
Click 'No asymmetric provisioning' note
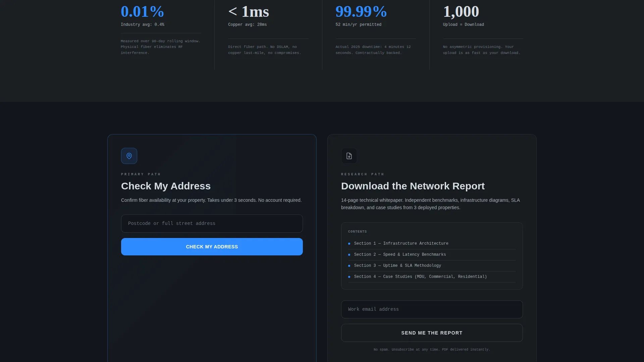pos(482,50)
